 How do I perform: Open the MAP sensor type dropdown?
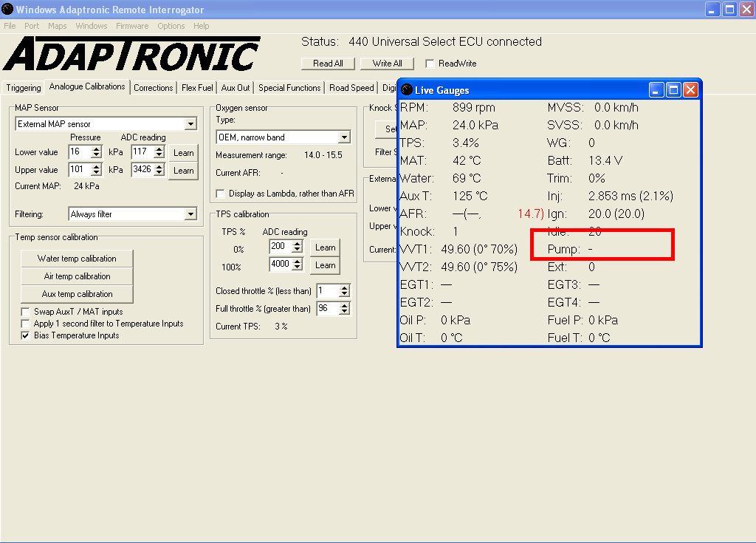click(x=190, y=124)
